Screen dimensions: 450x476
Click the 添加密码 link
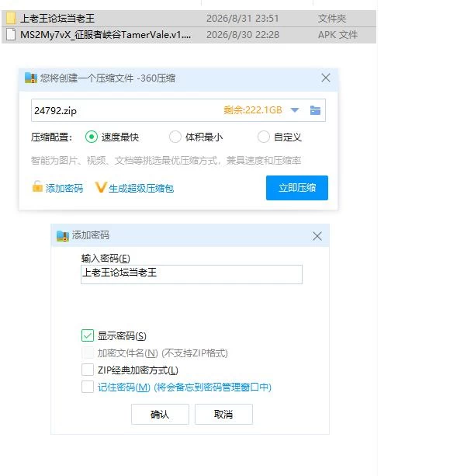(x=64, y=188)
